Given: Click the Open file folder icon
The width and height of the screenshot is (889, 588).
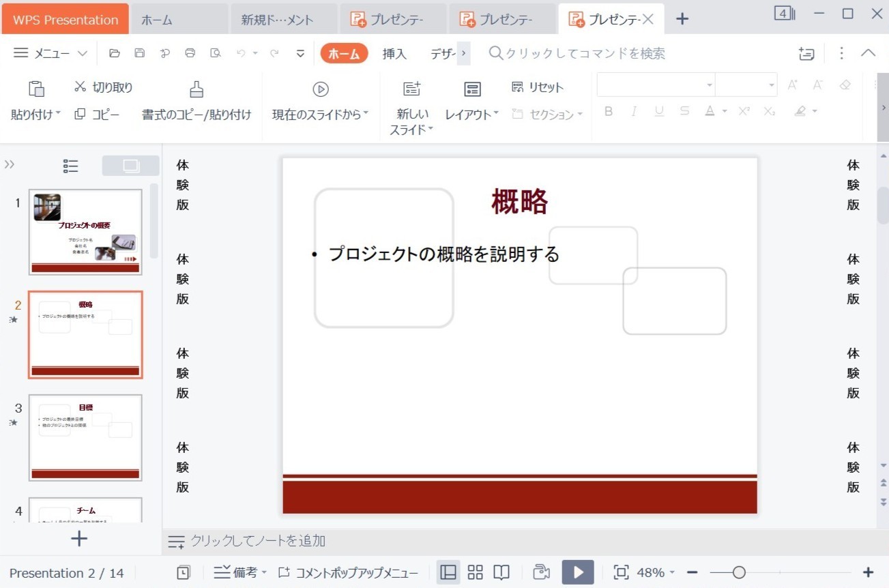Looking at the screenshot, I should 115,53.
